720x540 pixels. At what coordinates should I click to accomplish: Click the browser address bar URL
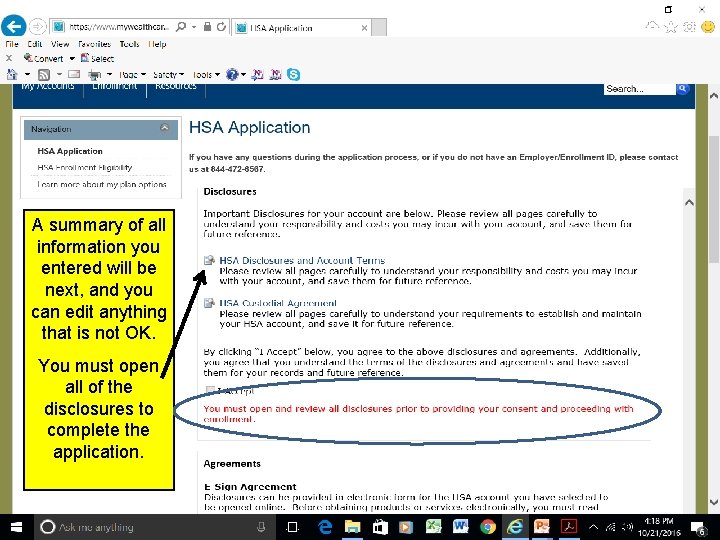(119, 27)
